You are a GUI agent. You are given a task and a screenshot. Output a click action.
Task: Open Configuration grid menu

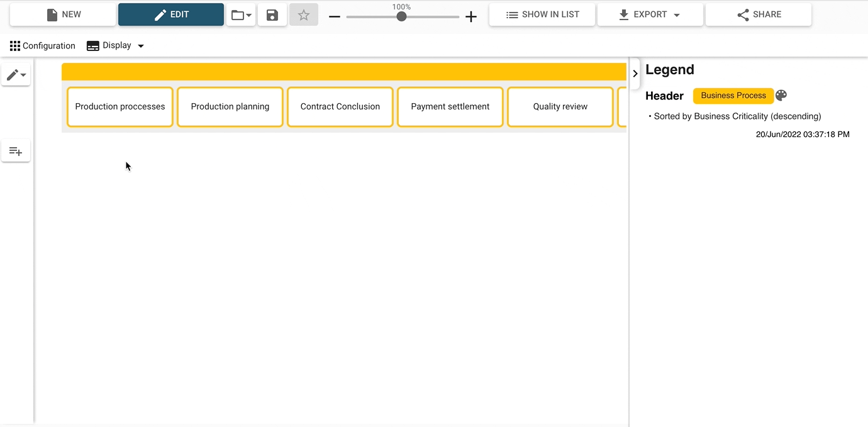[x=42, y=46]
